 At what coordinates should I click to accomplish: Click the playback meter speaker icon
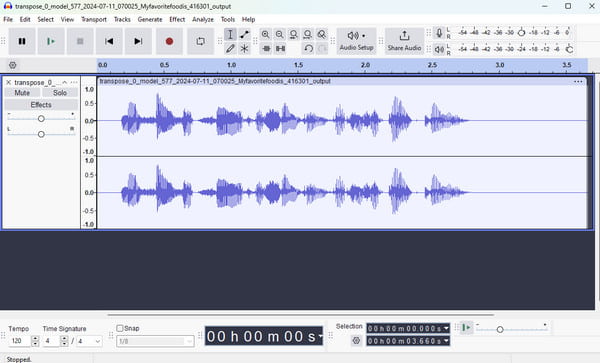(x=439, y=49)
